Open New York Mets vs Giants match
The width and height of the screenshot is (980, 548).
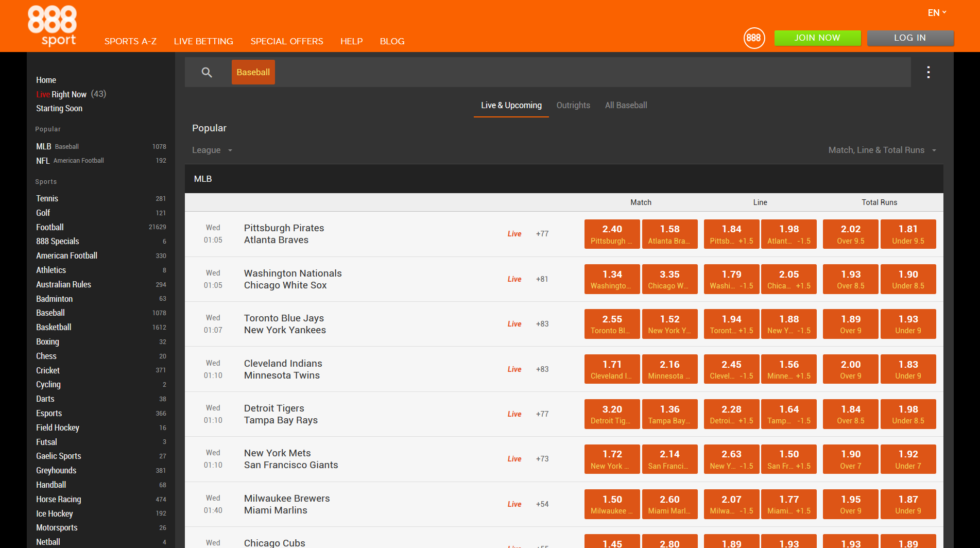pos(291,459)
